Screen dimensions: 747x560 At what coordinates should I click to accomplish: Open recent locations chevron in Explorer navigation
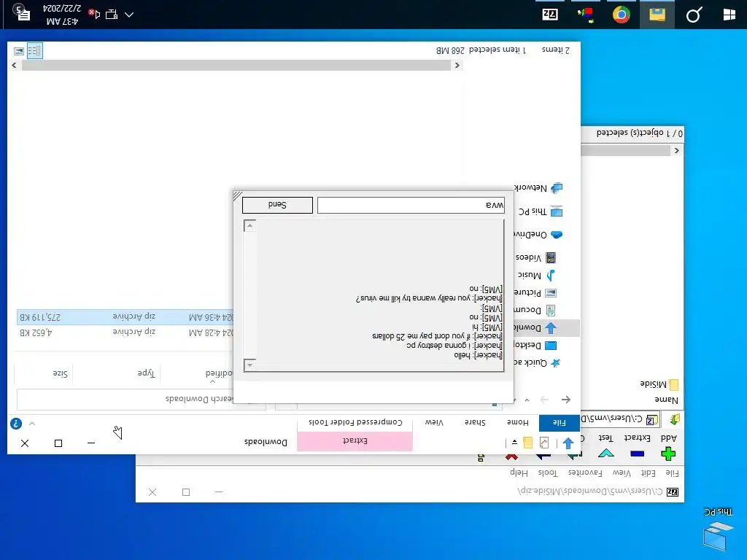pos(527,400)
